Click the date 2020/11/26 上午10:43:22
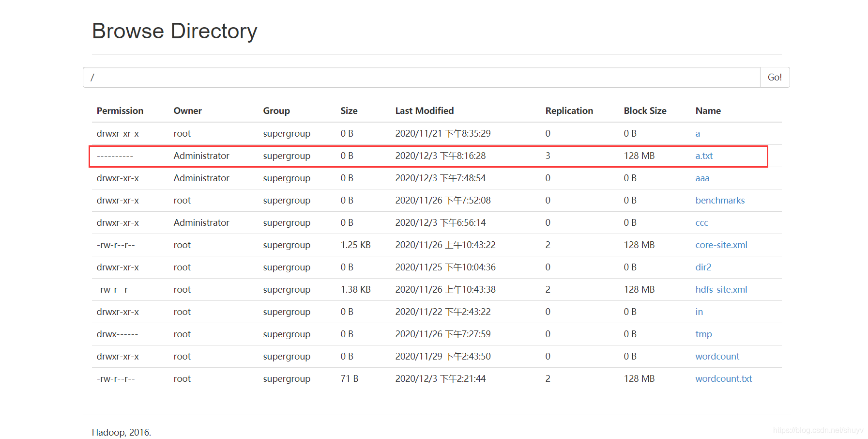868x439 pixels. [x=445, y=245]
